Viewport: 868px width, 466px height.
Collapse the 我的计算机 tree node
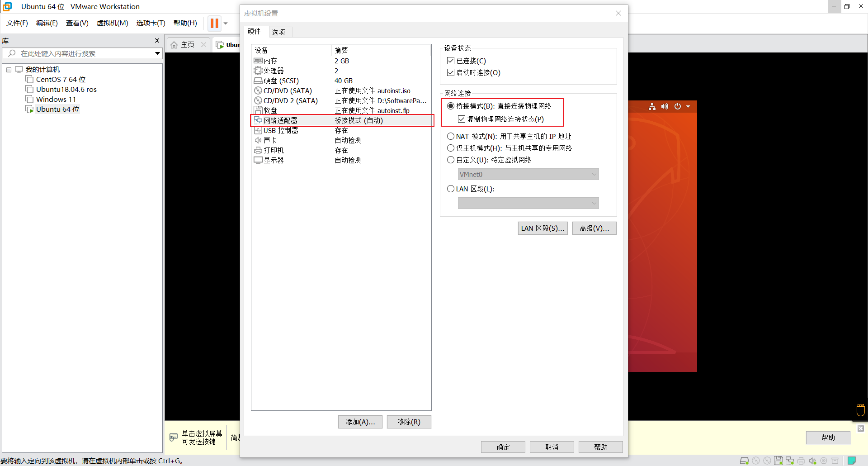pyautogui.click(x=9, y=70)
